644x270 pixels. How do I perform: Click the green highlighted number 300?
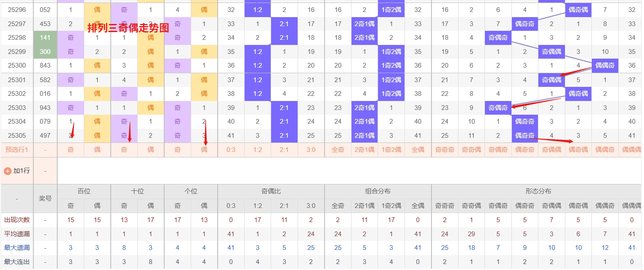(x=45, y=52)
